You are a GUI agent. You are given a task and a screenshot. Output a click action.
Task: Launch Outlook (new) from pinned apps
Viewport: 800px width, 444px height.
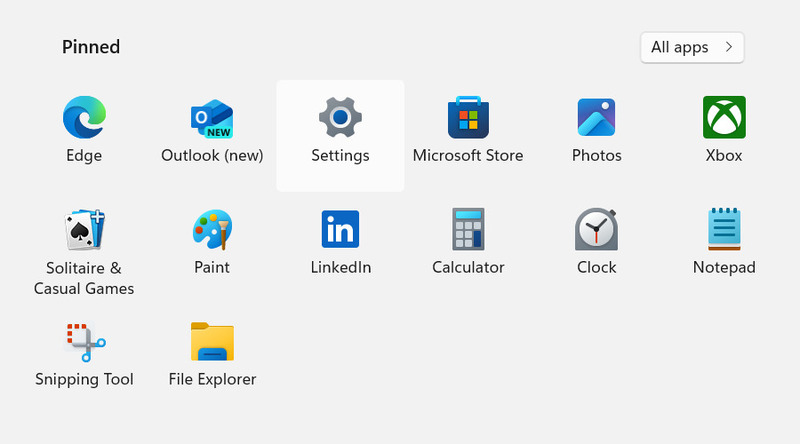pyautogui.click(x=212, y=118)
